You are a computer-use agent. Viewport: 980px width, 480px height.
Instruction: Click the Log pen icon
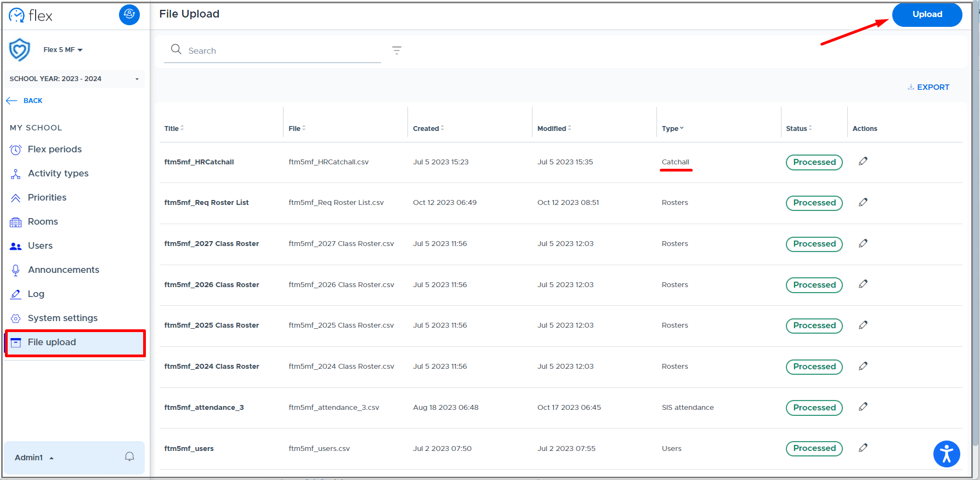(16, 294)
